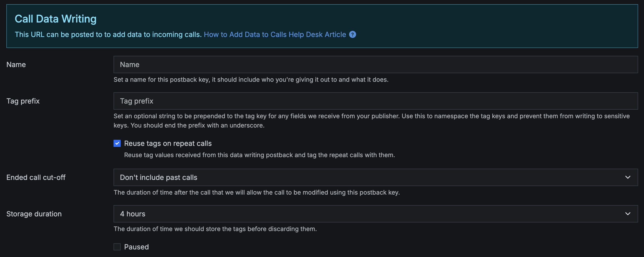
Task: Click the postback key name hint text
Action: [x=251, y=80]
